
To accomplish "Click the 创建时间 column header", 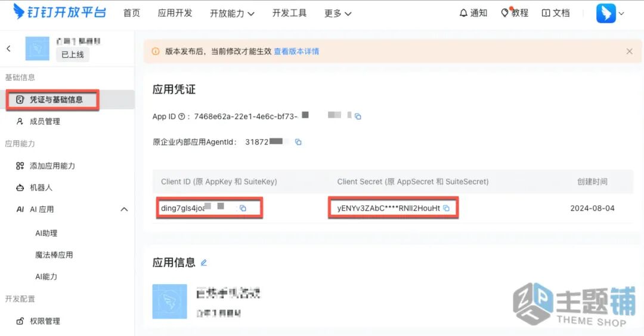I will coord(592,182).
